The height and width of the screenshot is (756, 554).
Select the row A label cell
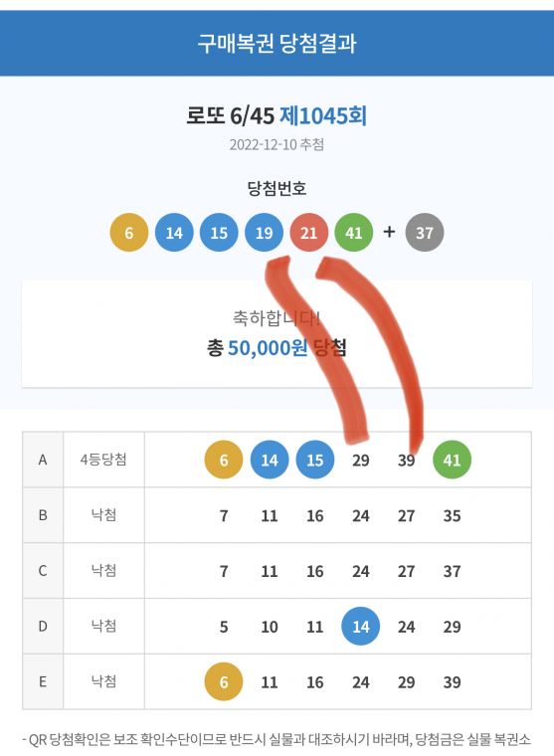(x=43, y=460)
